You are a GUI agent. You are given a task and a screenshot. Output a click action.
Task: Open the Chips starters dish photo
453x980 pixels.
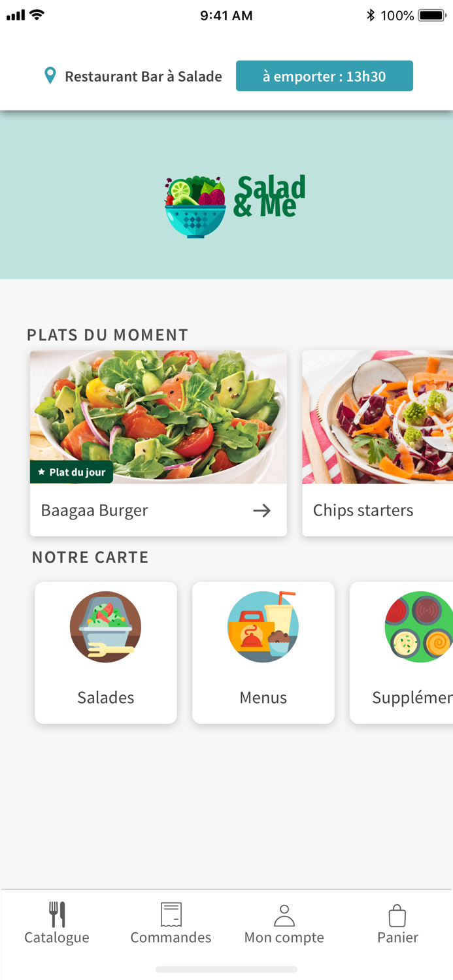point(377,417)
